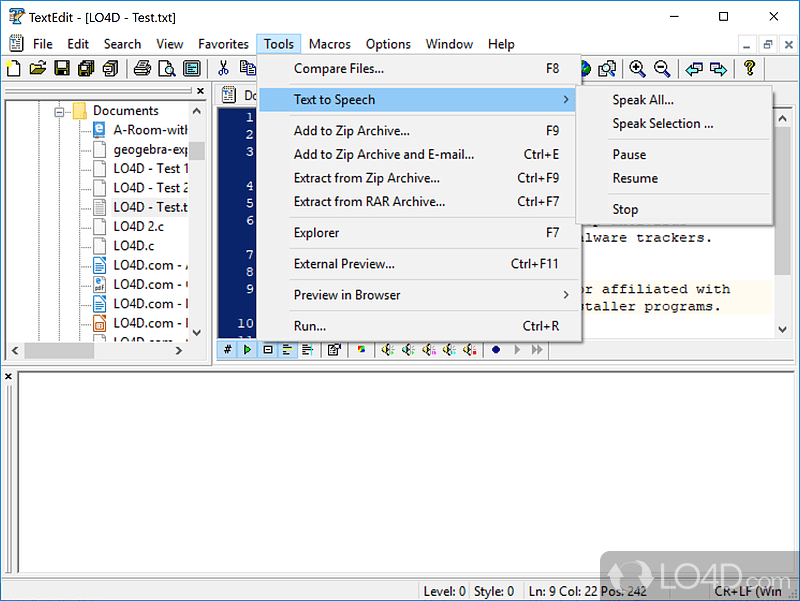800x601 pixels.
Task: Open the Help menu
Action: click(501, 44)
